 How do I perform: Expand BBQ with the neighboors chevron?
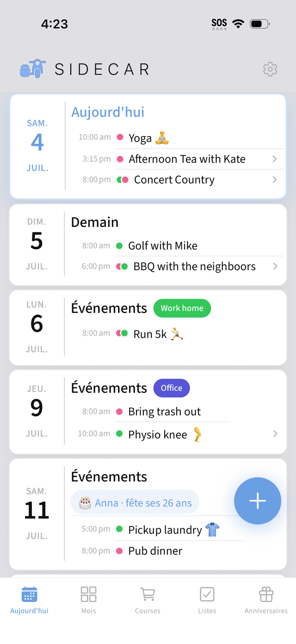point(275,266)
